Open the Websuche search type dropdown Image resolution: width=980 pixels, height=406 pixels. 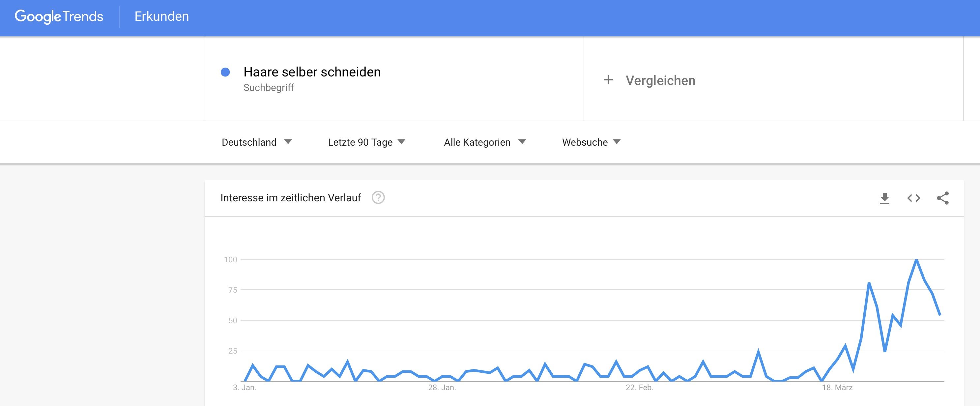[x=591, y=142]
